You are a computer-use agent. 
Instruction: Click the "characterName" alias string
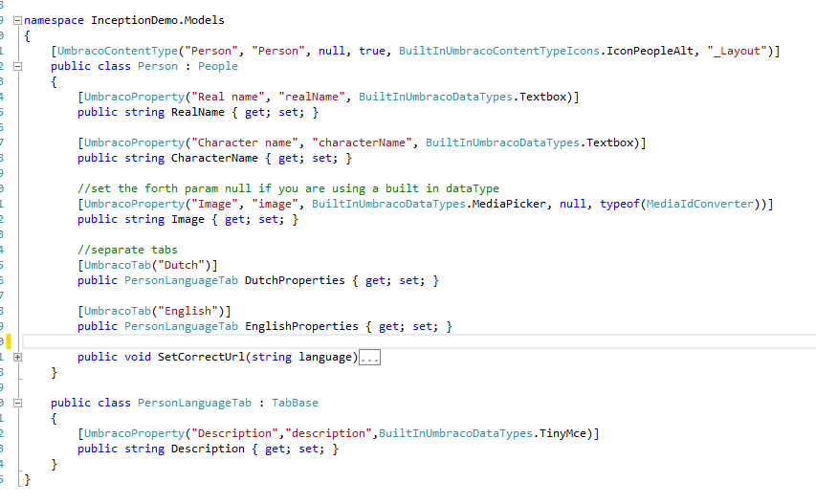pyautogui.click(x=362, y=142)
